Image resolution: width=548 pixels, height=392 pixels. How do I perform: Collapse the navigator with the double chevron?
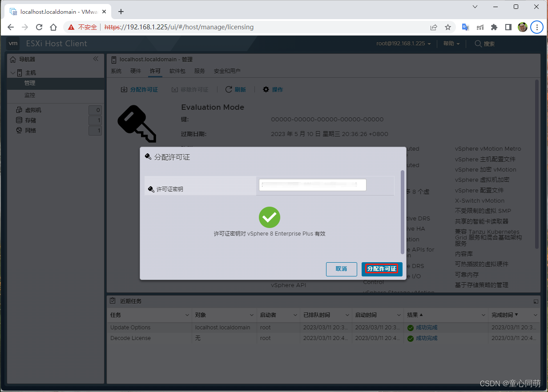(96, 58)
